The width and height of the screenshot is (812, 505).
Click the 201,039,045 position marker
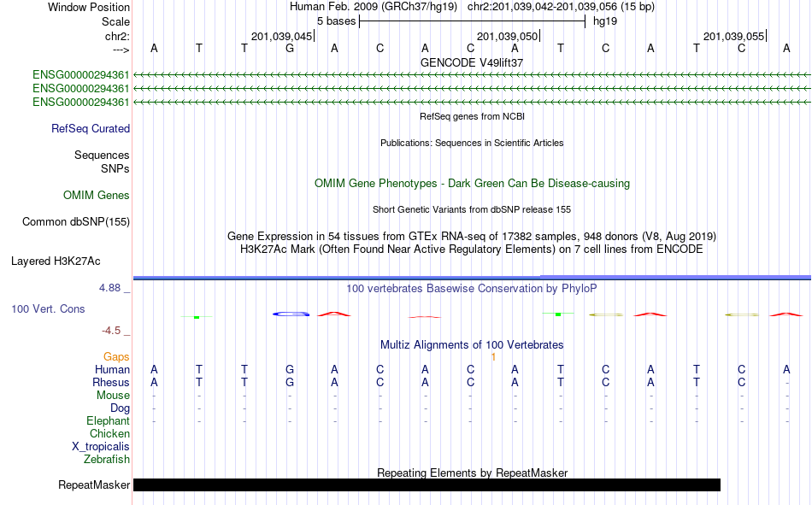(x=282, y=36)
